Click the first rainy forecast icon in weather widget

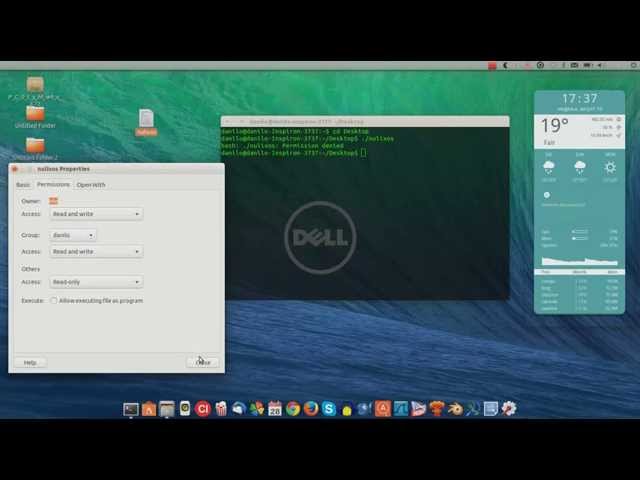click(549, 167)
